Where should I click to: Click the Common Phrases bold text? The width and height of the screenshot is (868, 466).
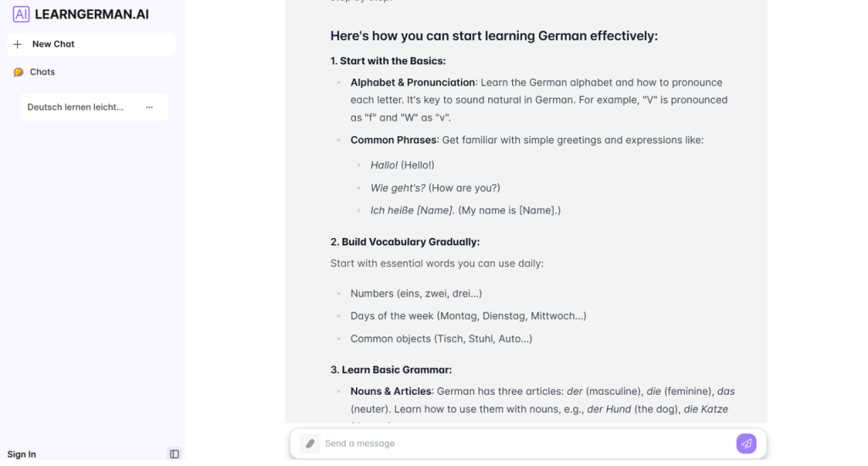[x=393, y=140]
